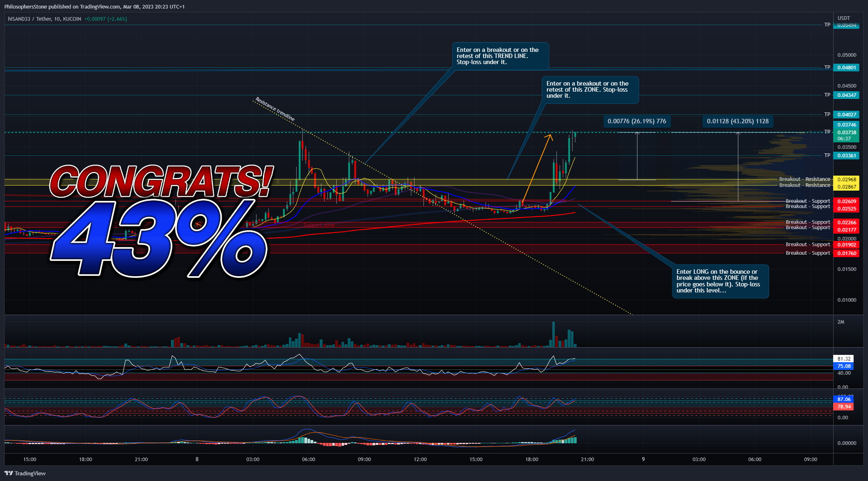Click the 2M volume scale label
This screenshot has width=868, height=481.
[841, 322]
